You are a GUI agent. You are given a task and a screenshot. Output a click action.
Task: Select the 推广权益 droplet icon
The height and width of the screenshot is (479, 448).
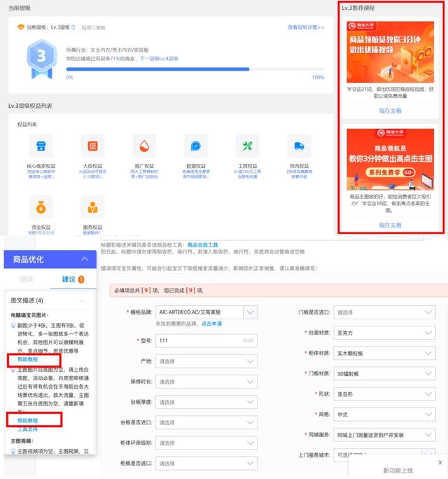click(x=143, y=146)
